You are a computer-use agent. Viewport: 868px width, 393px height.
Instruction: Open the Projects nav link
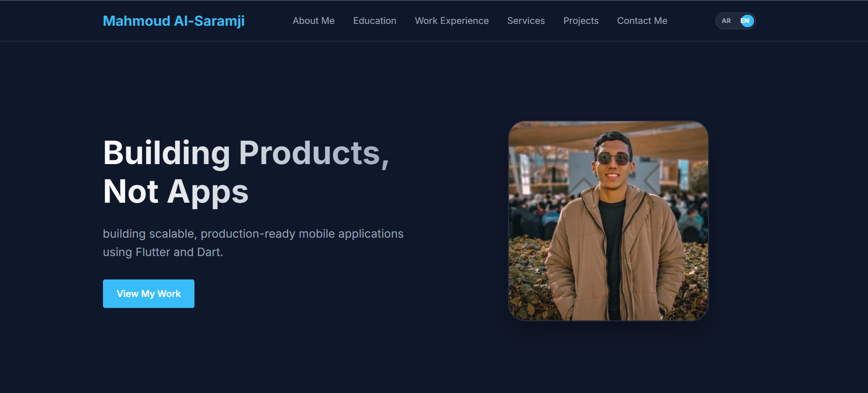[581, 21]
